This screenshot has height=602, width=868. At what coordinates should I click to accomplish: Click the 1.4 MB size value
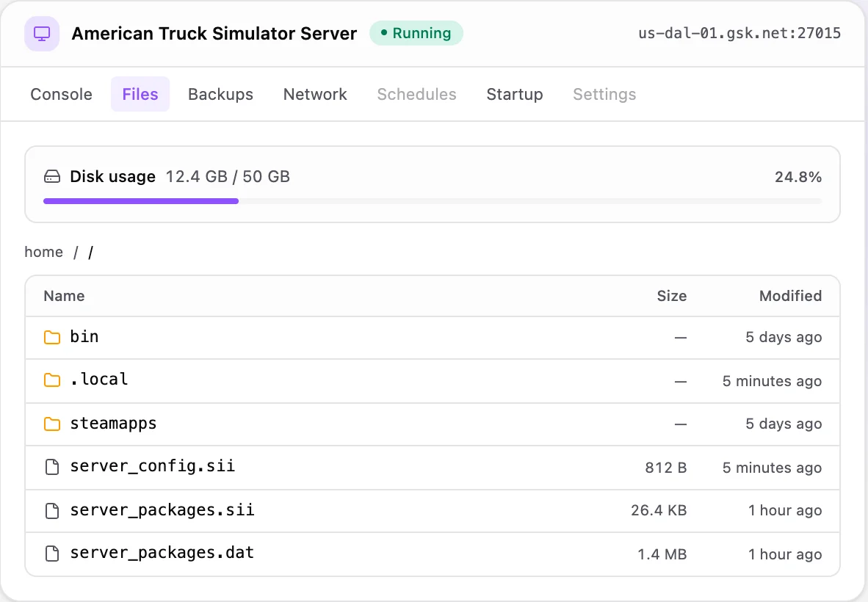(662, 554)
